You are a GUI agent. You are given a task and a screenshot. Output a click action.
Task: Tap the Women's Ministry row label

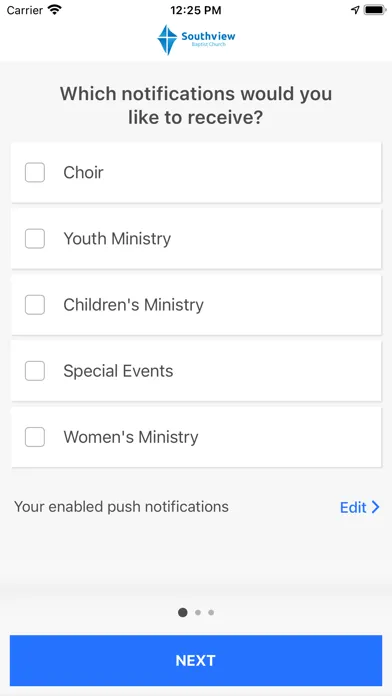coord(131,437)
